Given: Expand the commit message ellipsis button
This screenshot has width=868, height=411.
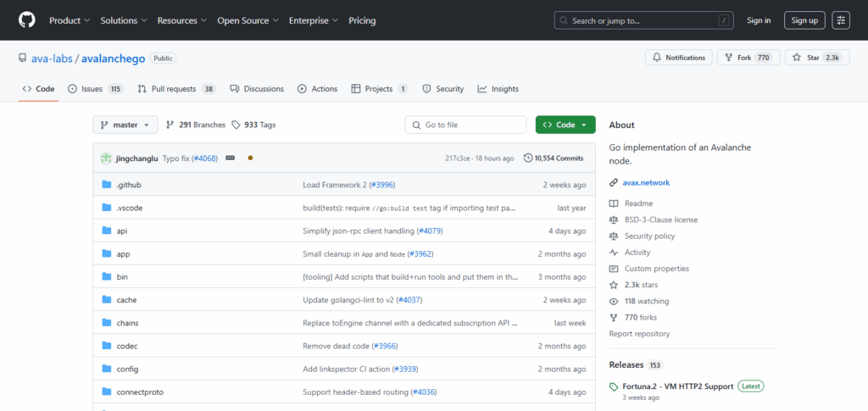Looking at the screenshot, I should (x=230, y=158).
